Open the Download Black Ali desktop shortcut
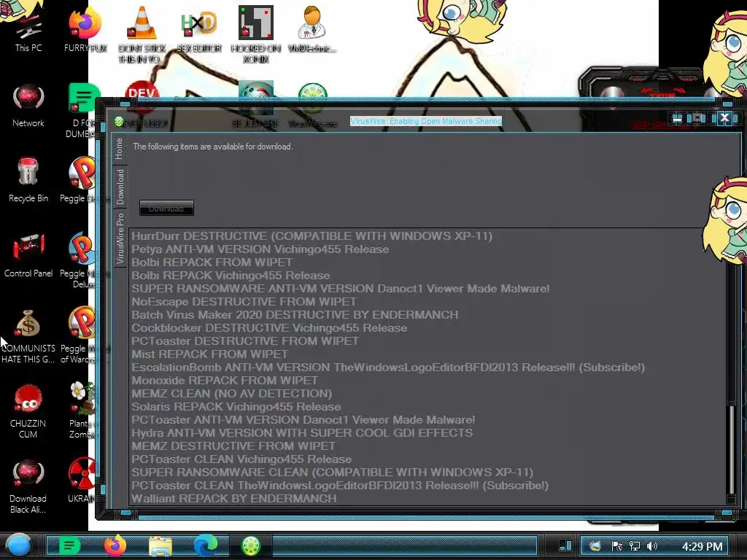This screenshot has width=747, height=560. tap(28, 486)
